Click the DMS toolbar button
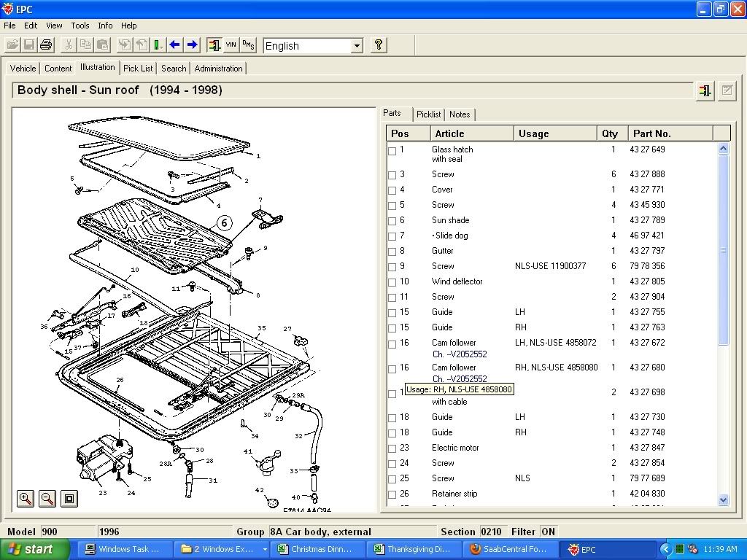 [x=249, y=45]
